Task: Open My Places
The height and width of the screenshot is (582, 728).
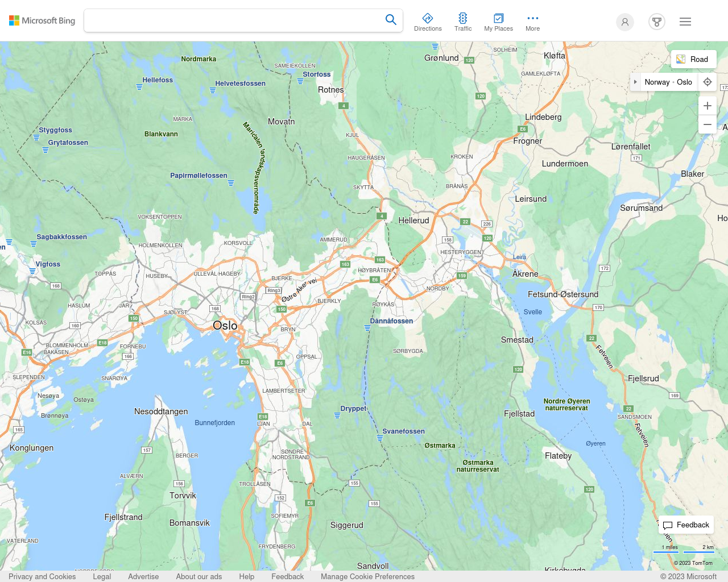Action: [x=498, y=22]
